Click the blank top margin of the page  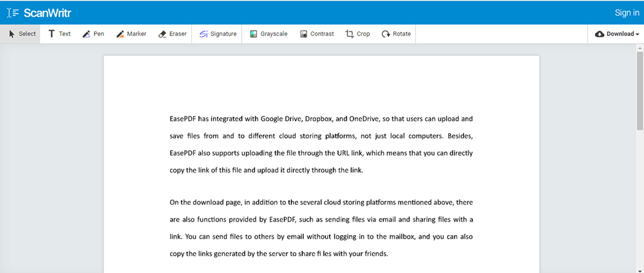[x=321, y=80]
